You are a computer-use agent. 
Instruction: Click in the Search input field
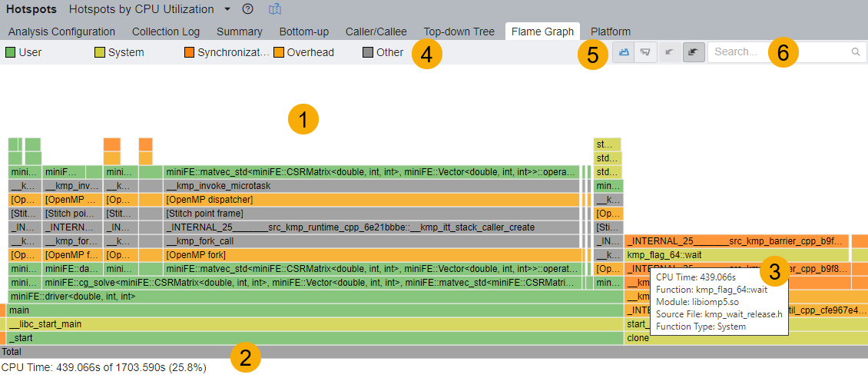pyautogui.click(x=776, y=52)
